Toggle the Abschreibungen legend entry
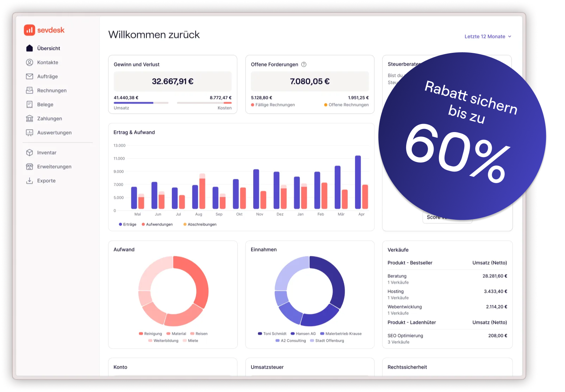The height and width of the screenshot is (392, 565). point(200,224)
